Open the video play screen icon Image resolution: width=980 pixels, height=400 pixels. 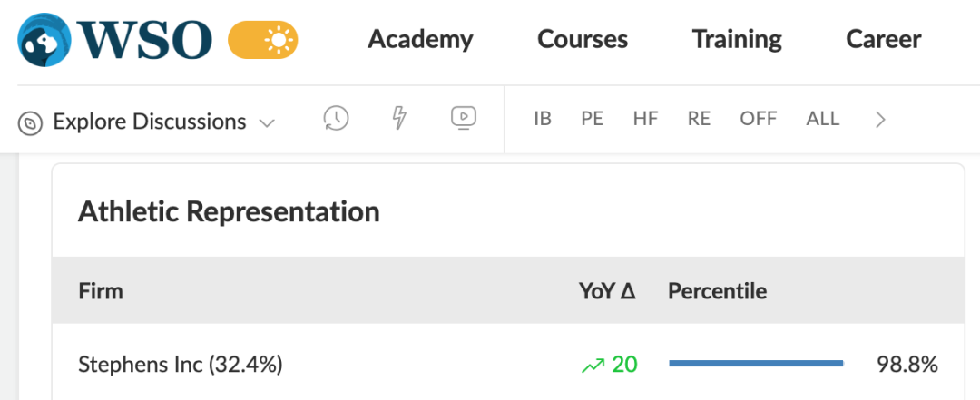464,118
